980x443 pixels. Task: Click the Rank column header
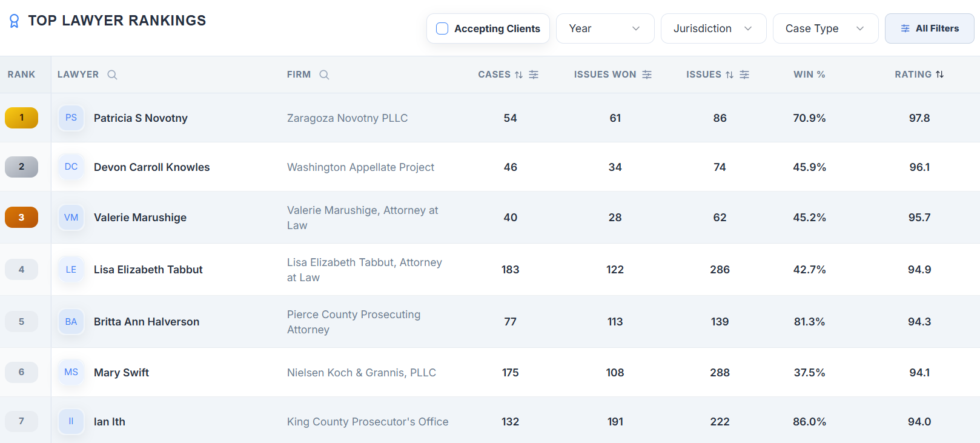tap(21, 75)
